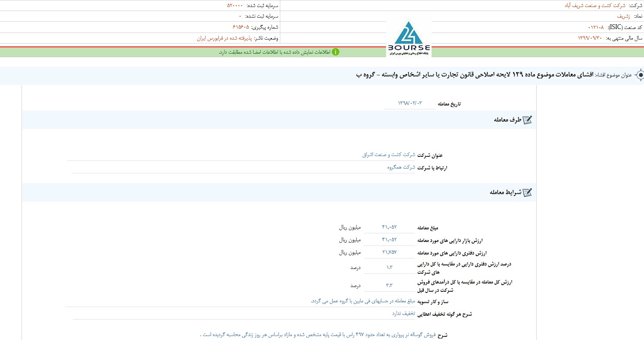Viewport: 644px width, 340px height.
Task: Click market value field beside ارزش بازار دارایی
Action: pos(389,240)
